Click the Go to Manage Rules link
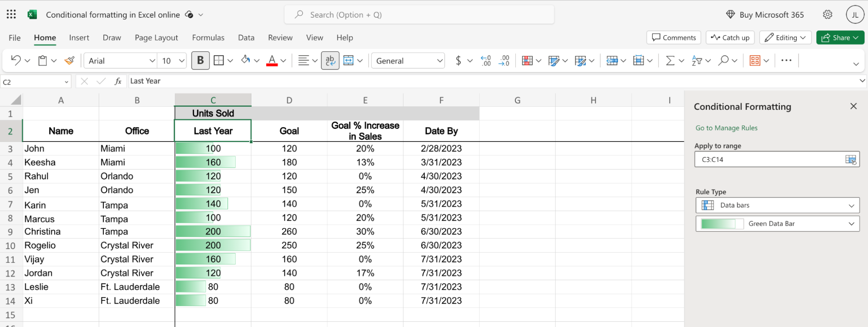 (726, 128)
